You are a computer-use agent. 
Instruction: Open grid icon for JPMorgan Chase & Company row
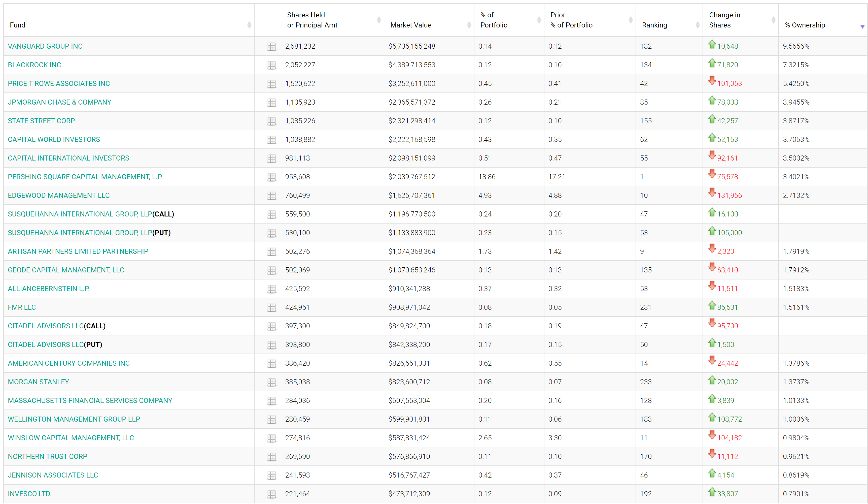[271, 102]
